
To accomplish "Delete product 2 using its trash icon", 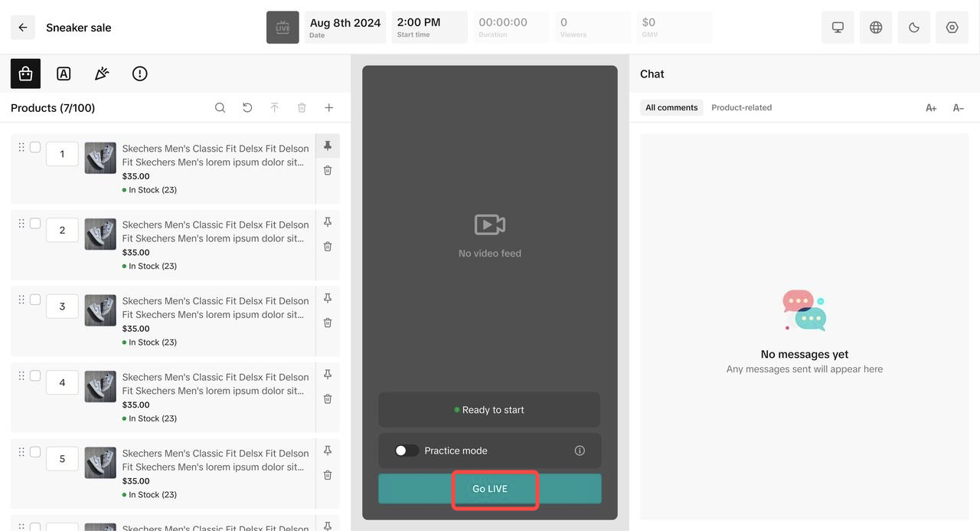I will coord(328,247).
